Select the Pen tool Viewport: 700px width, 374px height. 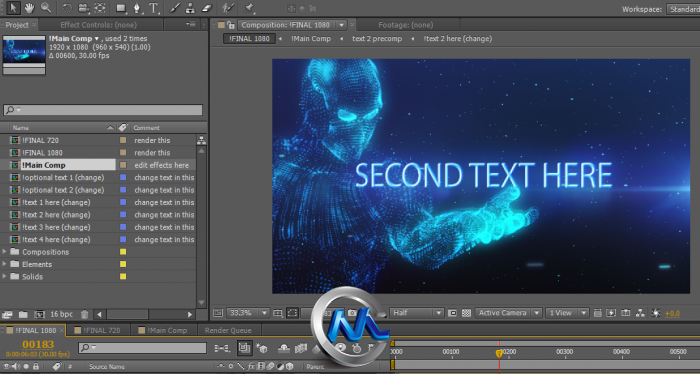(x=137, y=8)
